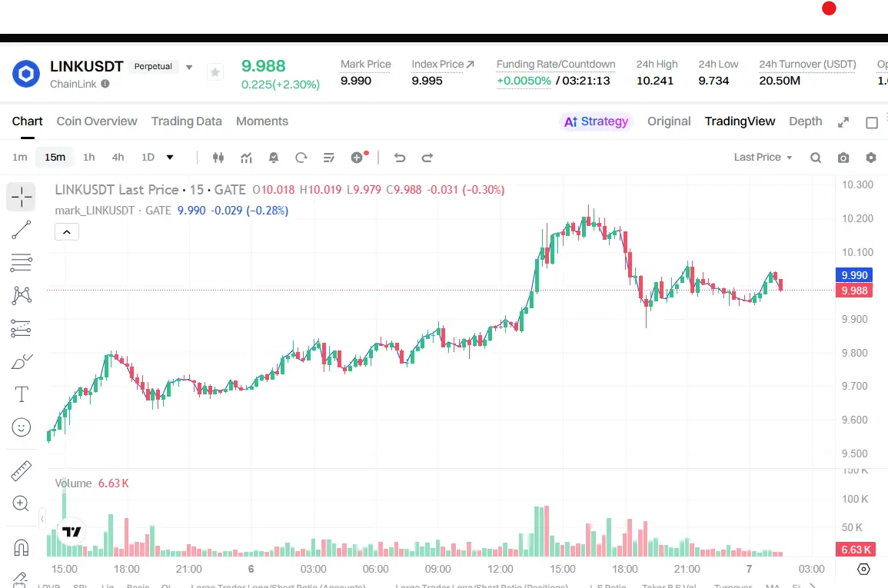Open the AI Strategy button
The width and height of the screenshot is (888, 588).
pyautogui.click(x=597, y=121)
